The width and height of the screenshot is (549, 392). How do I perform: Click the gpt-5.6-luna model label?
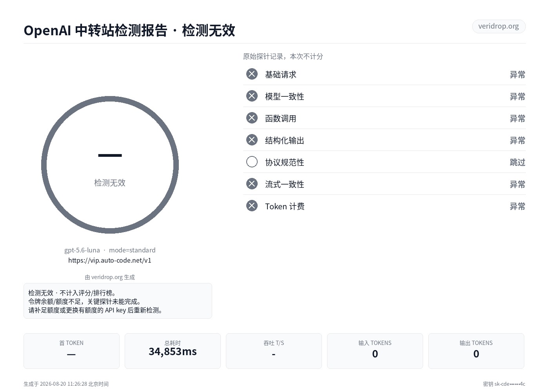(x=82, y=250)
